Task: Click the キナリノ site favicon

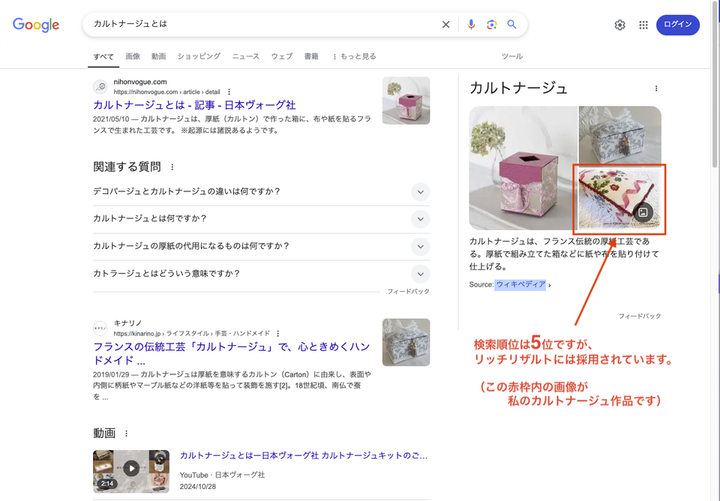Action: [100, 328]
